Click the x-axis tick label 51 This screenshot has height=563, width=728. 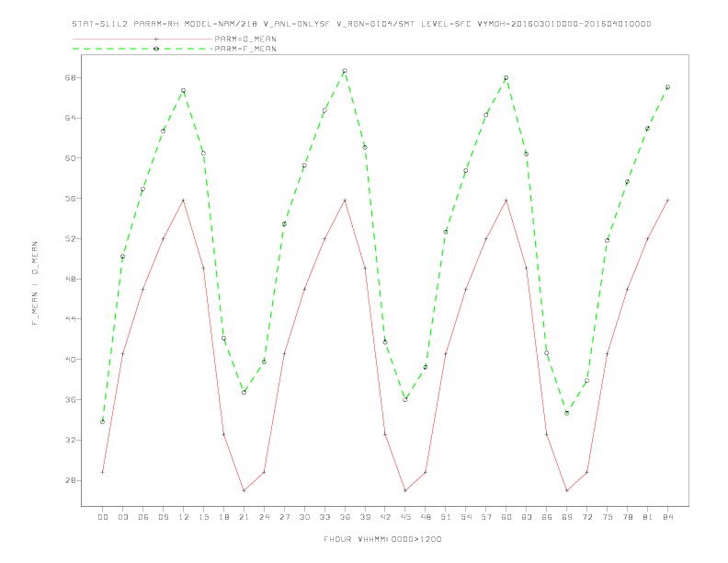(x=446, y=517)
